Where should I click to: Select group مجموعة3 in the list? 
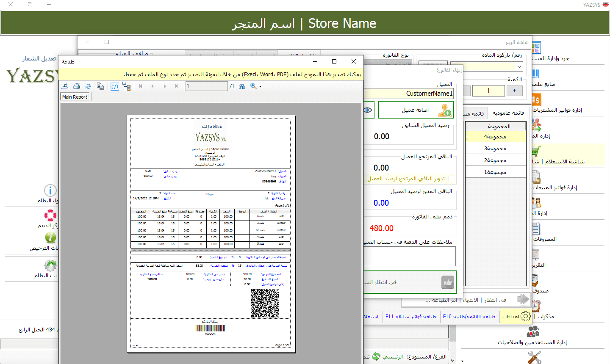coord(496,149)
